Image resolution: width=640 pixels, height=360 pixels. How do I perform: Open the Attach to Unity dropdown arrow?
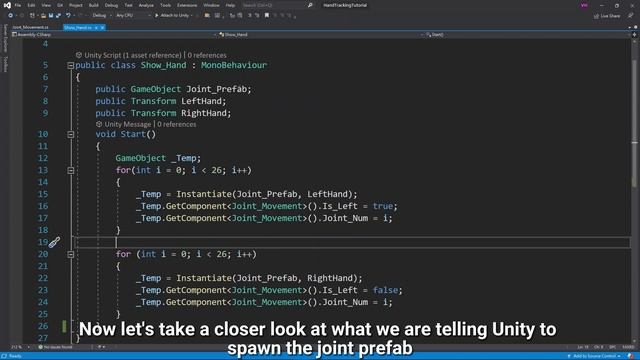[x=192, y=16]
